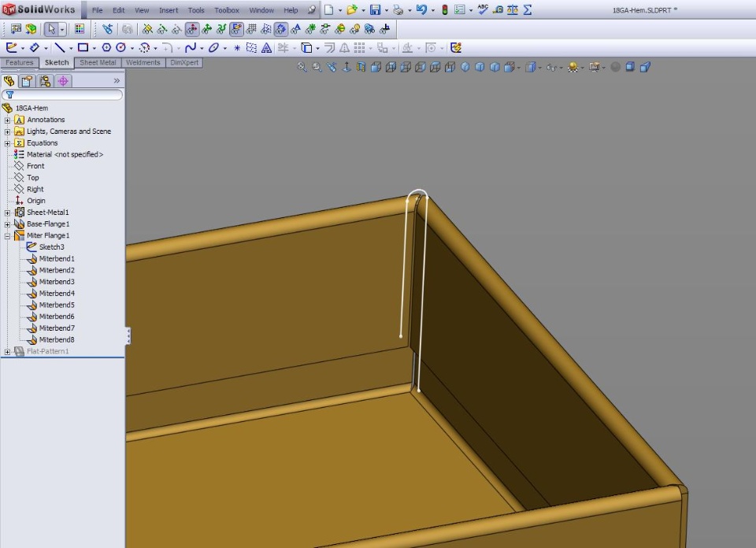Click the Rebuild traffic light icon
This screenshot has width=756, height=548.
pos(444,10)
